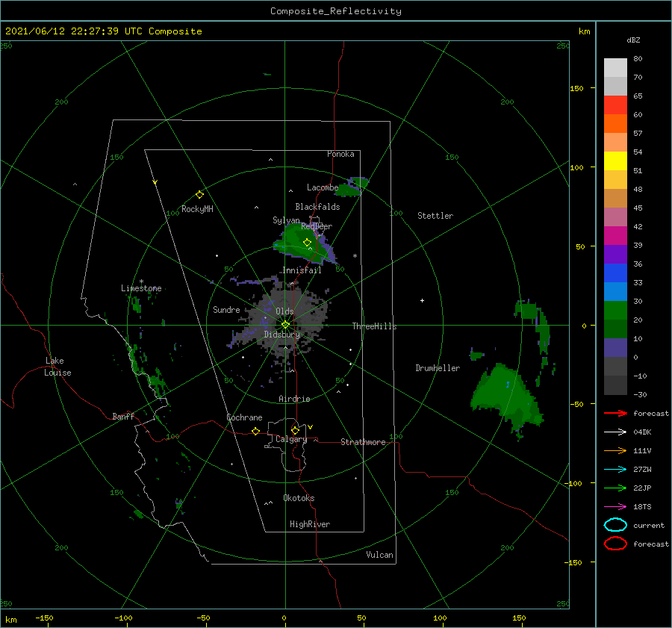
Task: Click the green swatch between 30 and 20
Action: (x=615, y=311)
